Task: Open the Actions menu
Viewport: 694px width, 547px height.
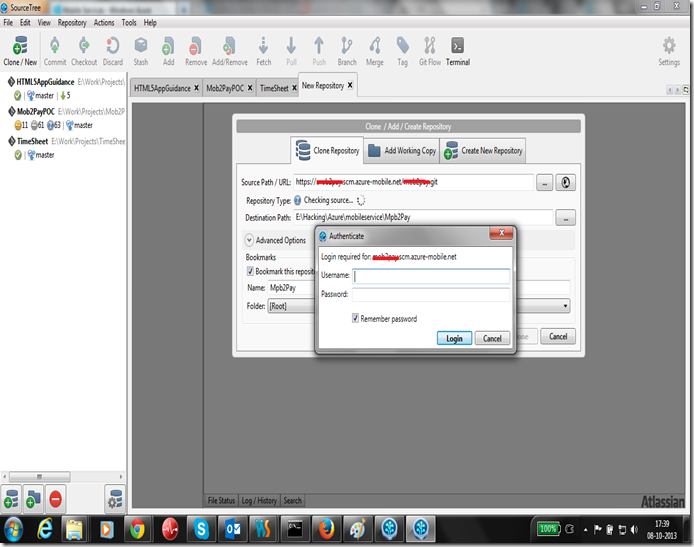Action: [x=104, y=23]
